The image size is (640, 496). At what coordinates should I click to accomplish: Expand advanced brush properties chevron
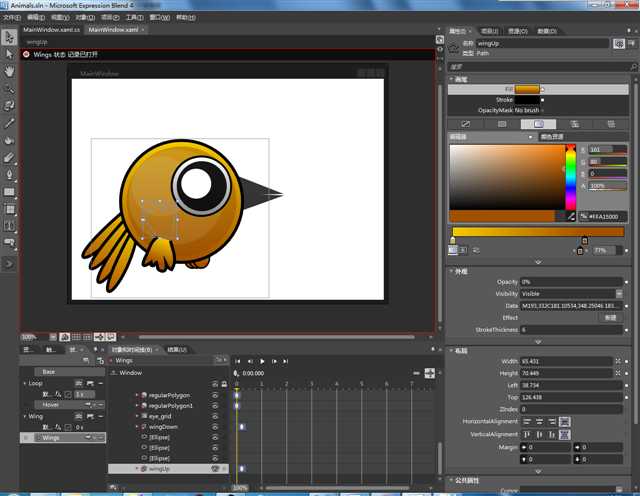click(538, 262)
